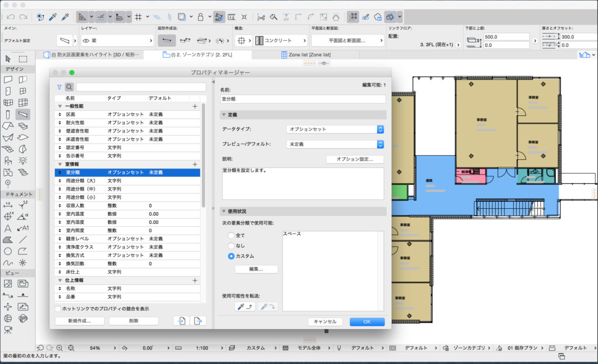The image size is (598, 364).
Task: Toggle layer visibility eye next to 梁
Action: pos(86,40)
